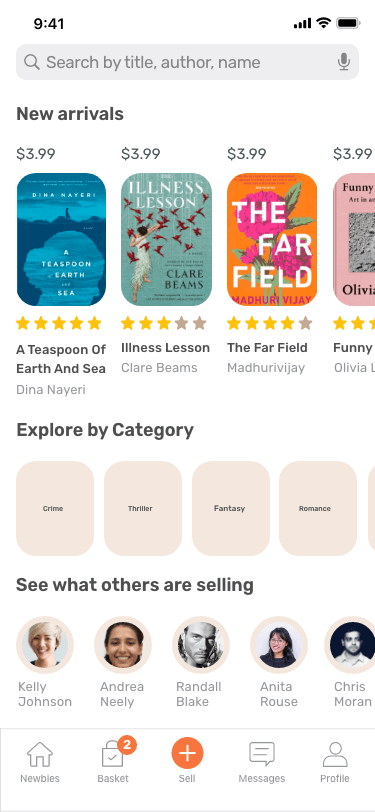Tap the microphone voice search icon
Image resolution: width=375 pixels, height=812 pixels.
click(343, 62)
